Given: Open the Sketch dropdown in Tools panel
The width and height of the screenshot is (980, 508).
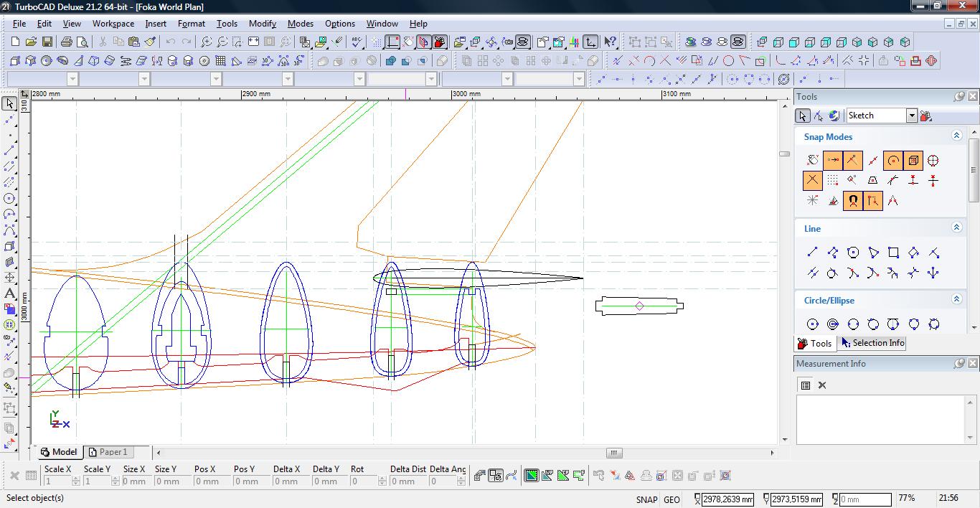Looking at the screenshot, I should [911, 116].
